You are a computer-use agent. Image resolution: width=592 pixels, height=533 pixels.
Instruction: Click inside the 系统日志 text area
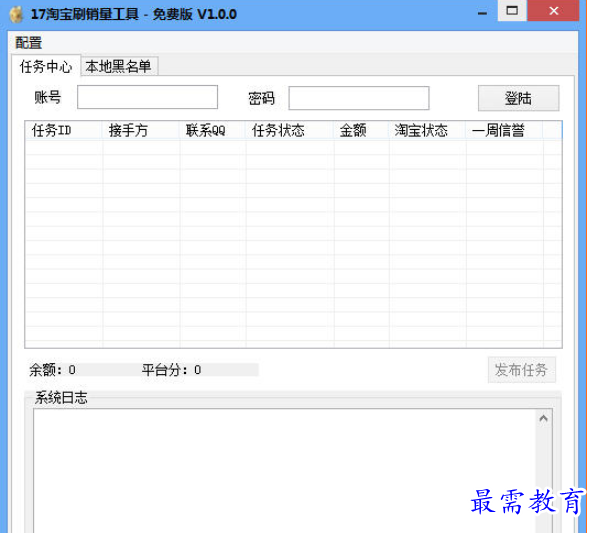[285, 470]
